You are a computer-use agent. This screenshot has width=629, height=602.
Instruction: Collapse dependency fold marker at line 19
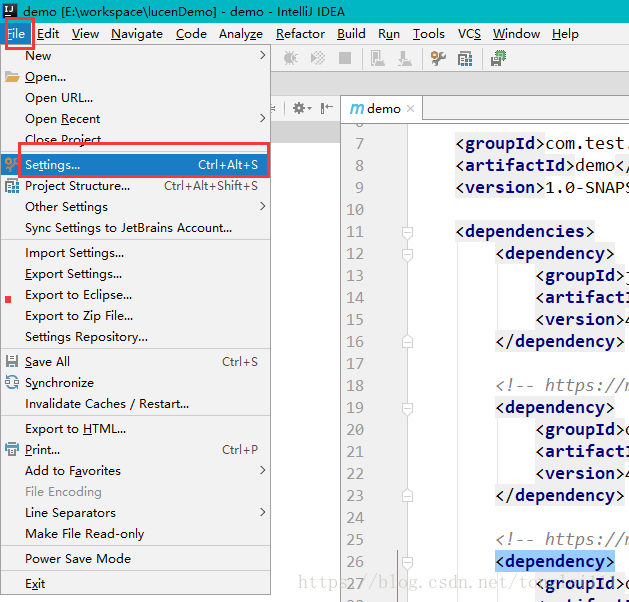point(407,409)
